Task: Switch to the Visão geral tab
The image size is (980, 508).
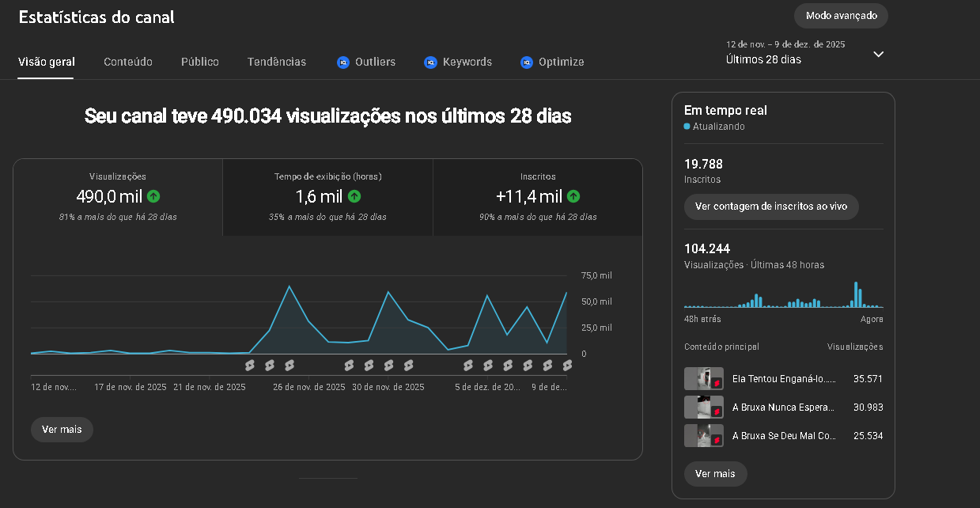Action: [x=46, y=62]
